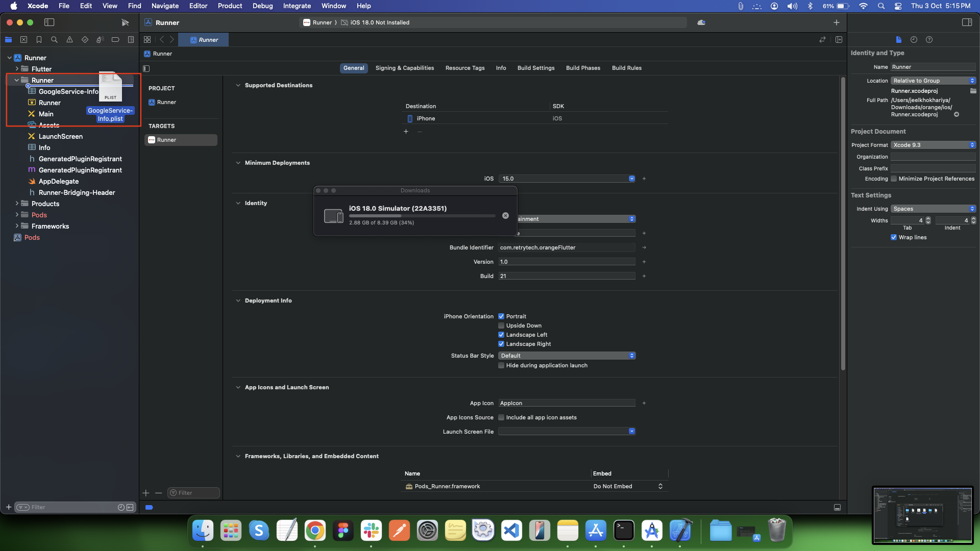Collapse the Supported Destinations section

pyautogui.click(x=238, y=85)
